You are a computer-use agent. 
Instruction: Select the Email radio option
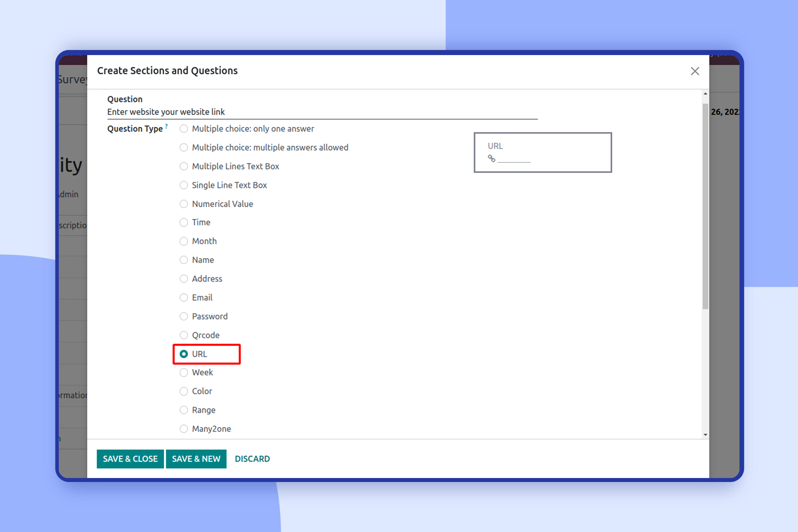[184, 298]
